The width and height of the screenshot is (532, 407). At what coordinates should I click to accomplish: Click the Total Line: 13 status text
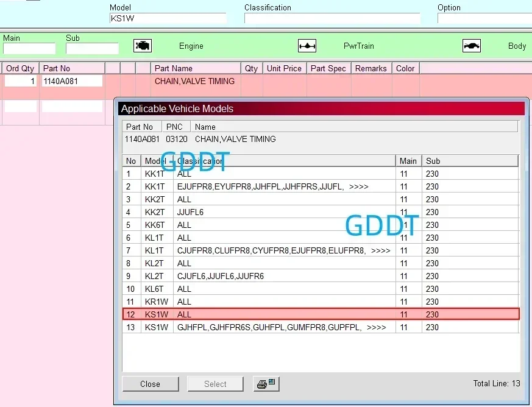point(497,383)
